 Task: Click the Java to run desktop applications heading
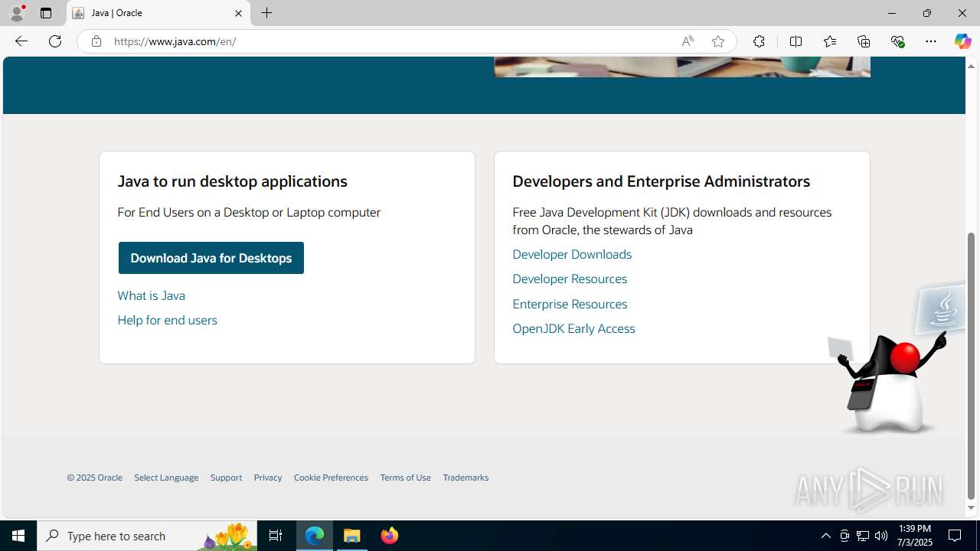click(x=232, y=181)
